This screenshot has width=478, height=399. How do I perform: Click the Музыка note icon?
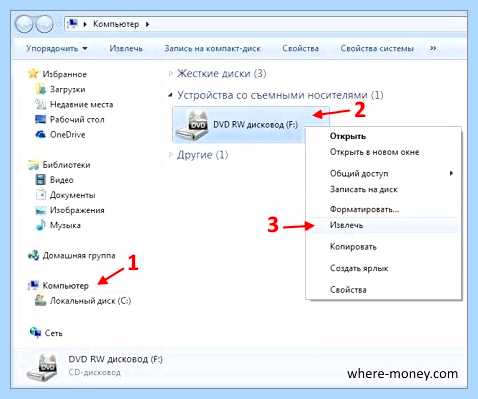coord(41,225)
